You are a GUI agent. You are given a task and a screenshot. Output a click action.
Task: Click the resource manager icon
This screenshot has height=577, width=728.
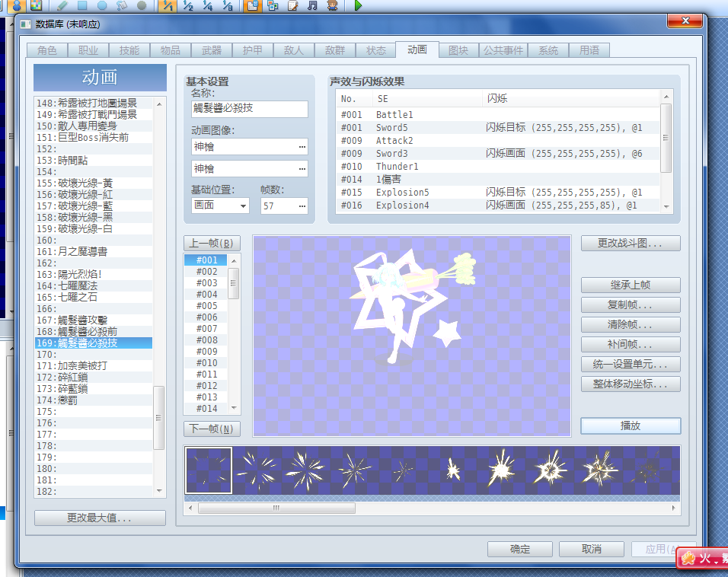273,5
